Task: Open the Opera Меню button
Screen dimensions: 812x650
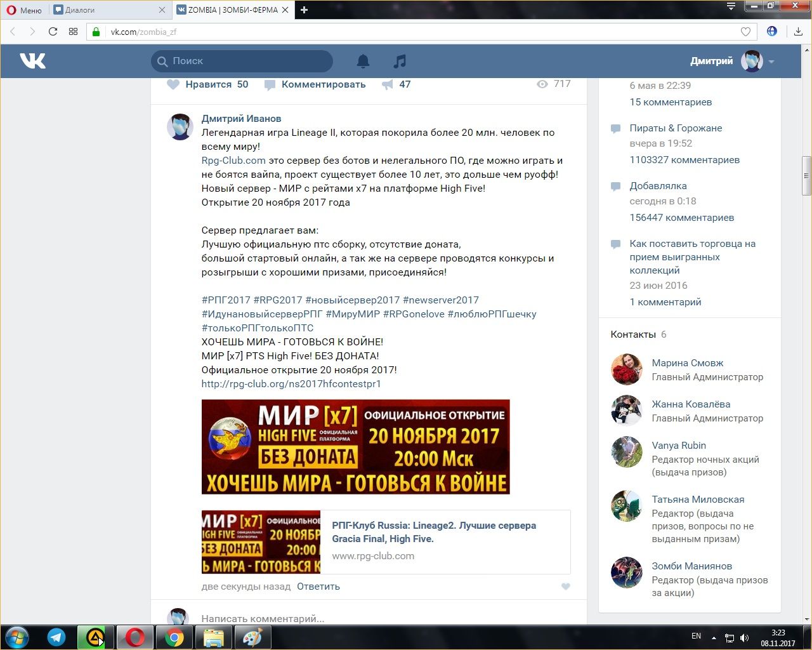Action: coord(24,10)
